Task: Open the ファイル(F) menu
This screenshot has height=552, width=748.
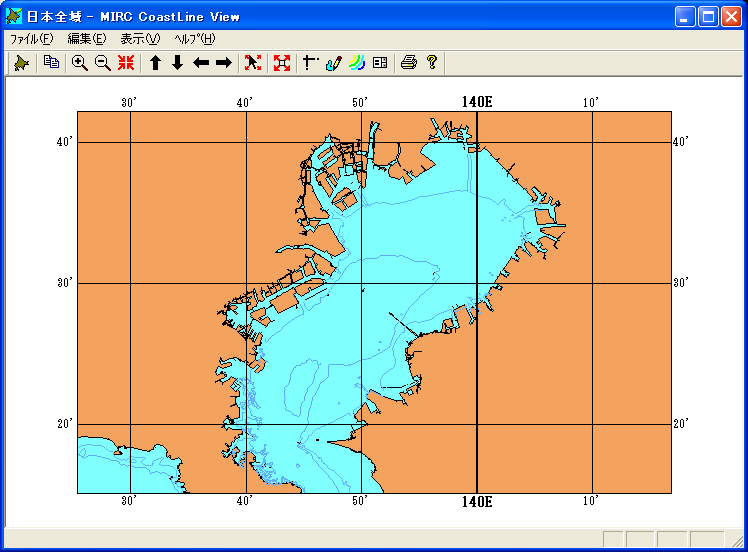Action: 31,39
